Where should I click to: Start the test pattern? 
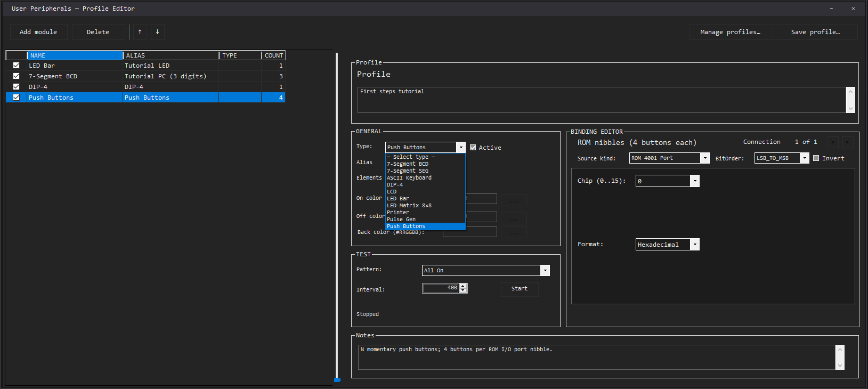[x=519, y=289]
